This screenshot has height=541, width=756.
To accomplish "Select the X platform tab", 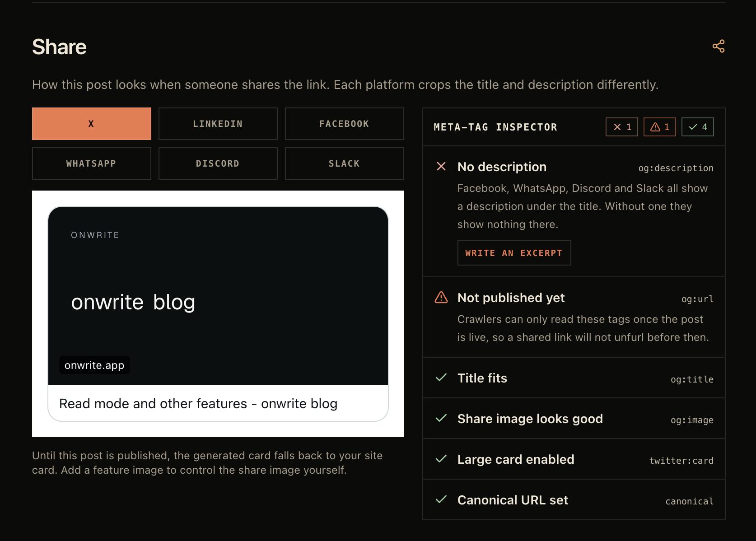I will pyautogui.click(x=92, y=124).
